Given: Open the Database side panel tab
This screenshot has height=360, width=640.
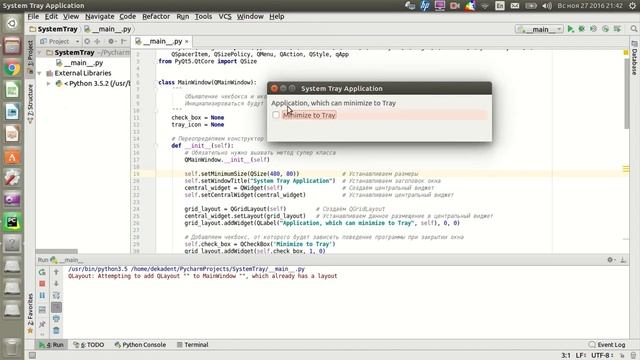Looking at the screenshot, I should [x=634, y=58].
